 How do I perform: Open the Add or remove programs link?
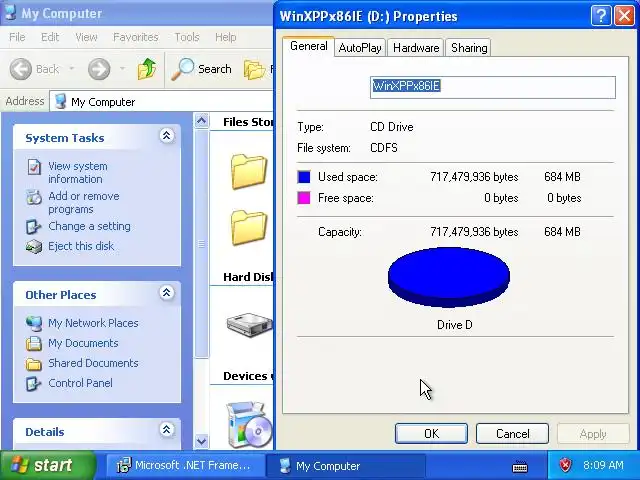click(84, 202)
